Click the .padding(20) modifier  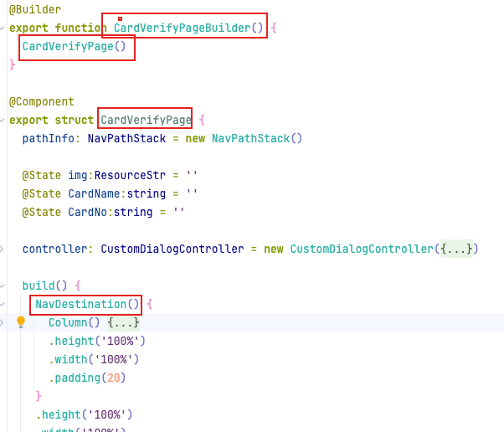(x=87, y=378)
